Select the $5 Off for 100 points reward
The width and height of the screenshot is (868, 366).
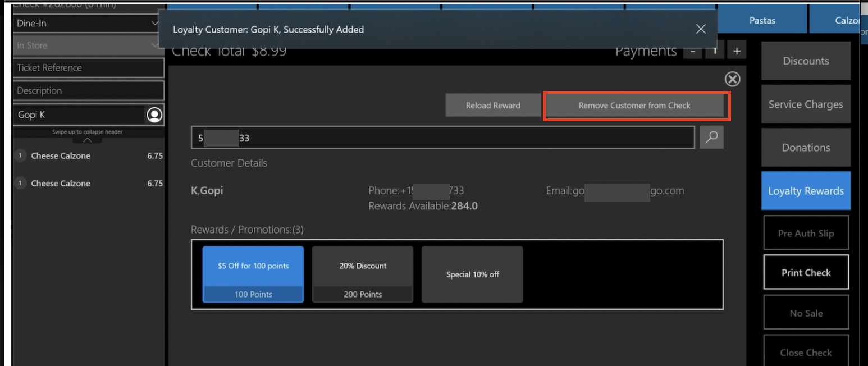coord(253,274)
